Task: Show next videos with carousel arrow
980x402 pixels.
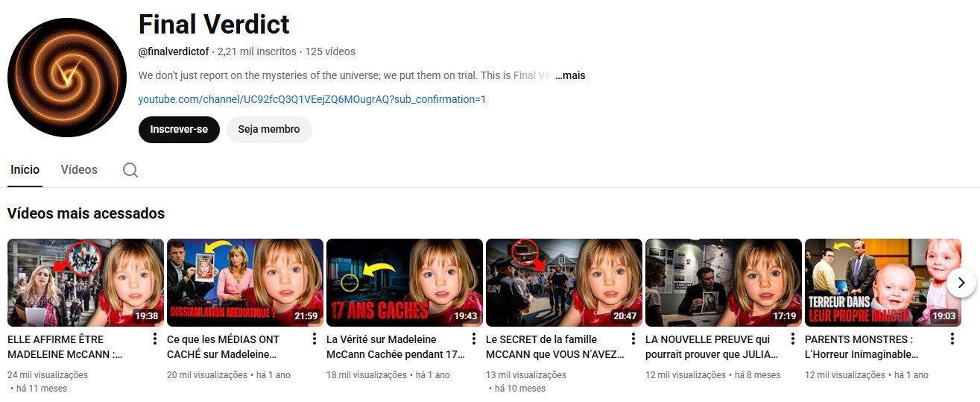Action: click(x=961, y=283)
